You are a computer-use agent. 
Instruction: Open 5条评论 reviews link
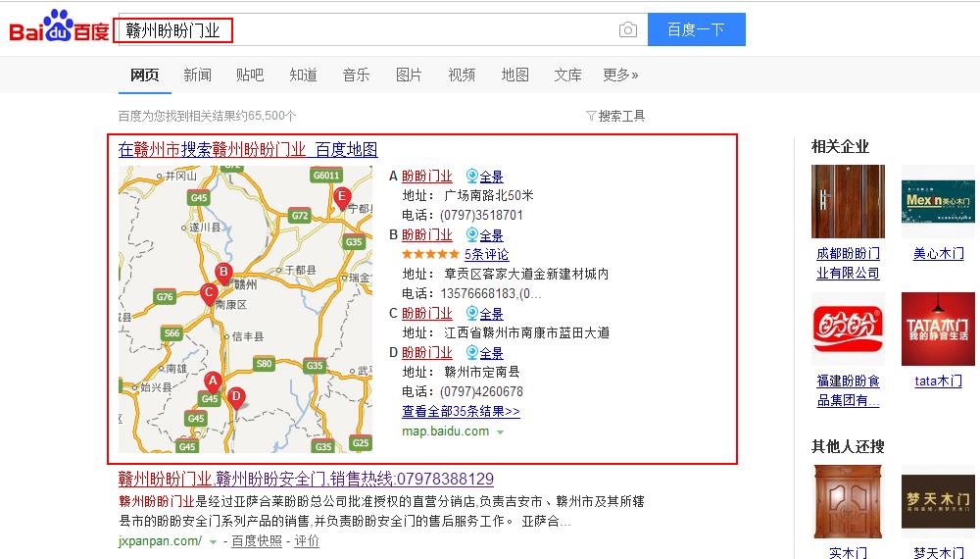tap(486, 254)
